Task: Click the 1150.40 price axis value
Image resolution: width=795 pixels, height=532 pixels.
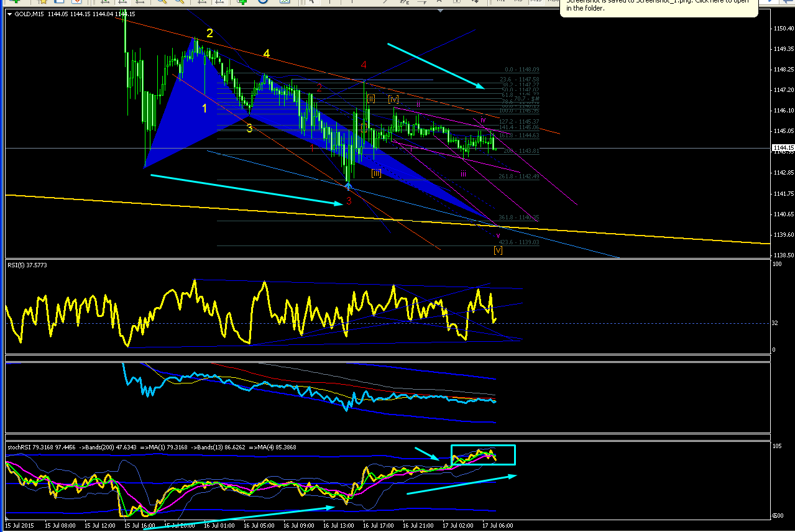Action: [x=783, y=29]
